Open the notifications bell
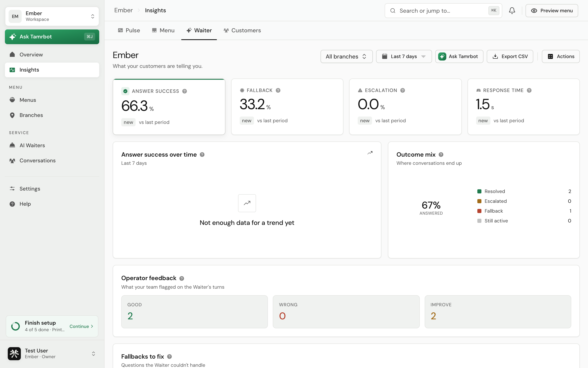The image size is (588, 368). (x=512, y=10)
